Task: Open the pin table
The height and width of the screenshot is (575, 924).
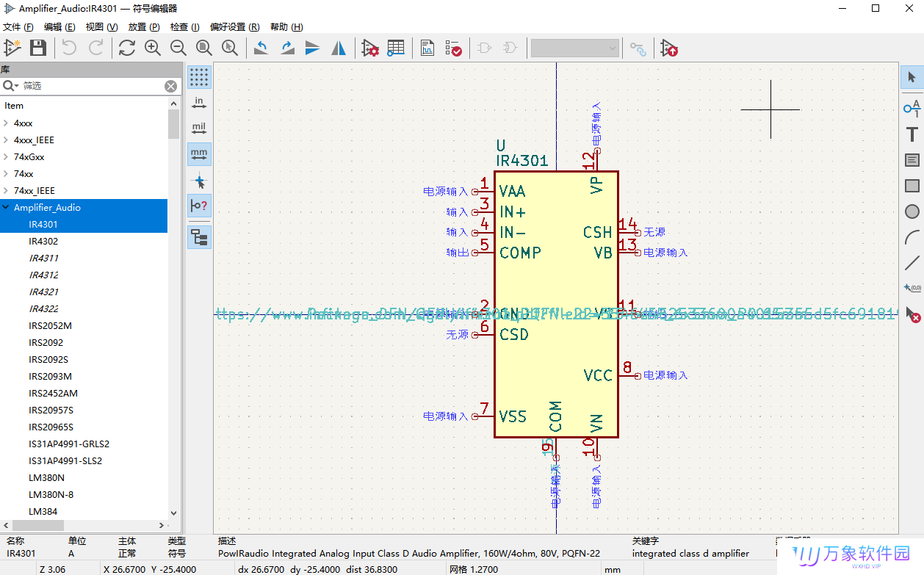Action: pyautogui.click(x=396, y=48)
